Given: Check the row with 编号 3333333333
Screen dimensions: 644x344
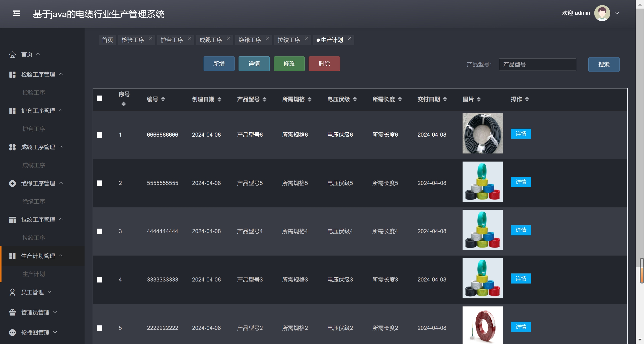Looking at the screenshot, I should [99, 280].
